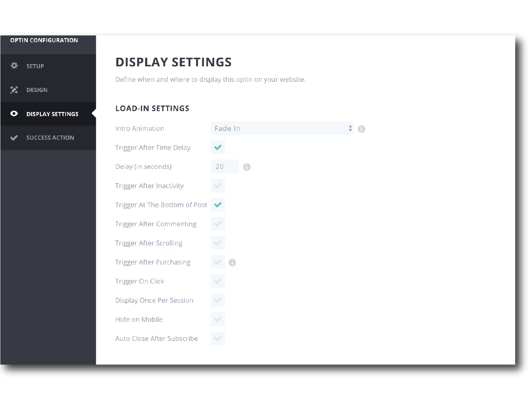The image size is (528, 420).
Task: Open the Design configuration page
Action: (37, 90)
